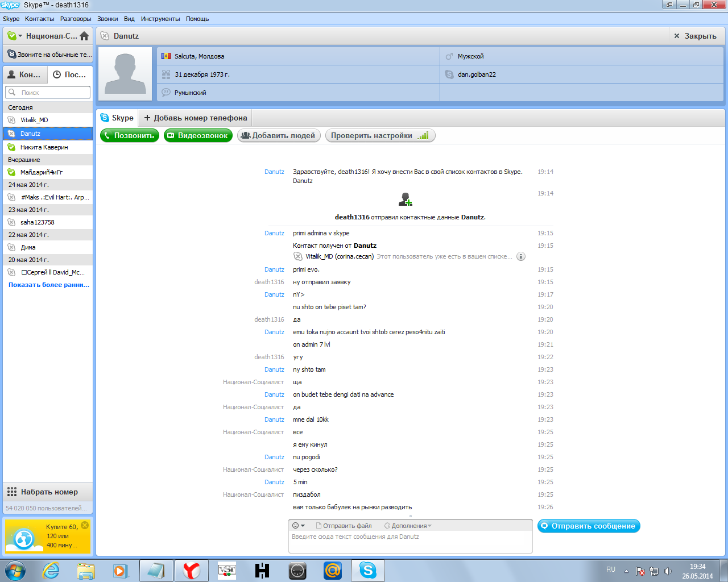The width and height of the screenshot is (728, 582).
Task: Click the info icon beside Vitalik_MD contact
Action: pos(521,256)
